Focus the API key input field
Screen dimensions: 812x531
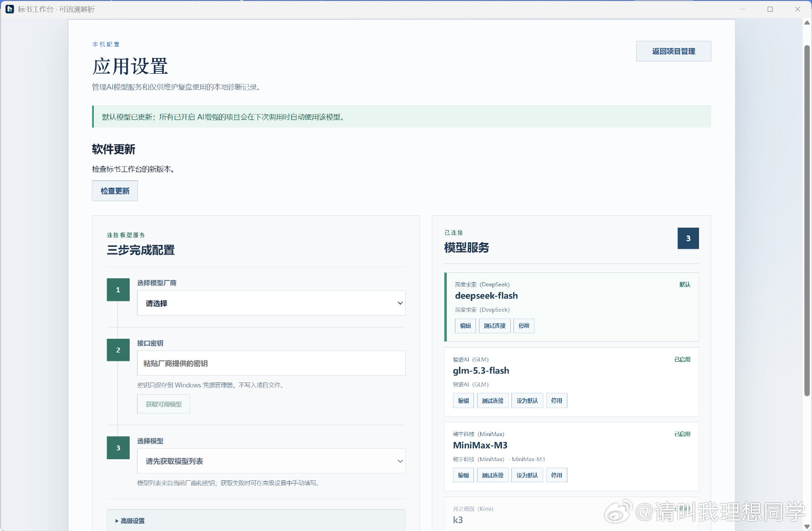[271, 363]
